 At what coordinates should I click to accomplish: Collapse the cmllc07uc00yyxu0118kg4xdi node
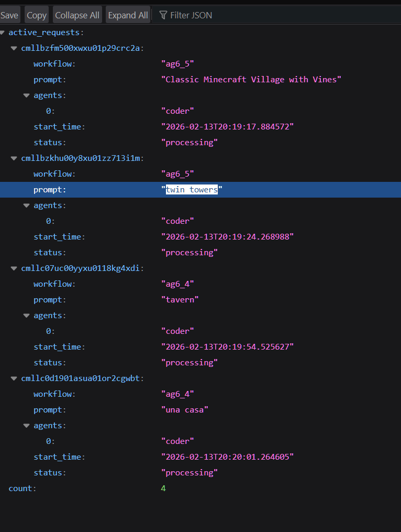pos(14,268)
